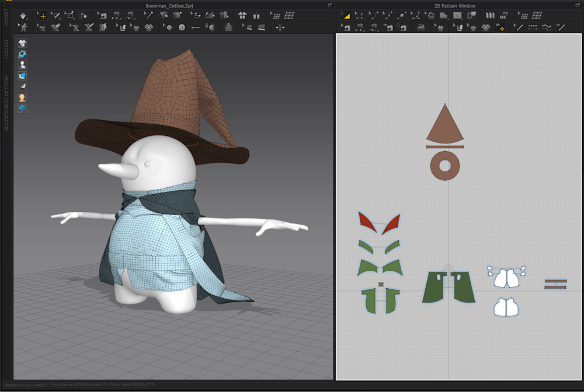Open the History side tab
The image size is (584, 392).
pos(6,50)
